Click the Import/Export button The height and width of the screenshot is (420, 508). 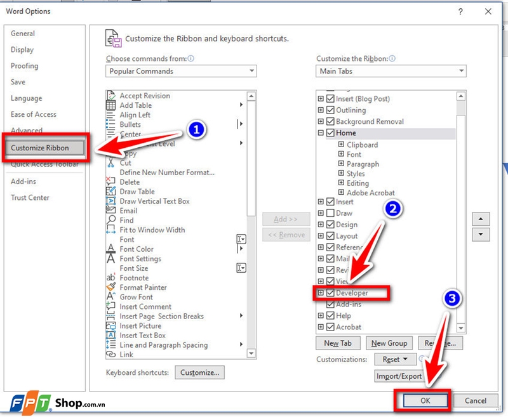(x=399, y=376)
